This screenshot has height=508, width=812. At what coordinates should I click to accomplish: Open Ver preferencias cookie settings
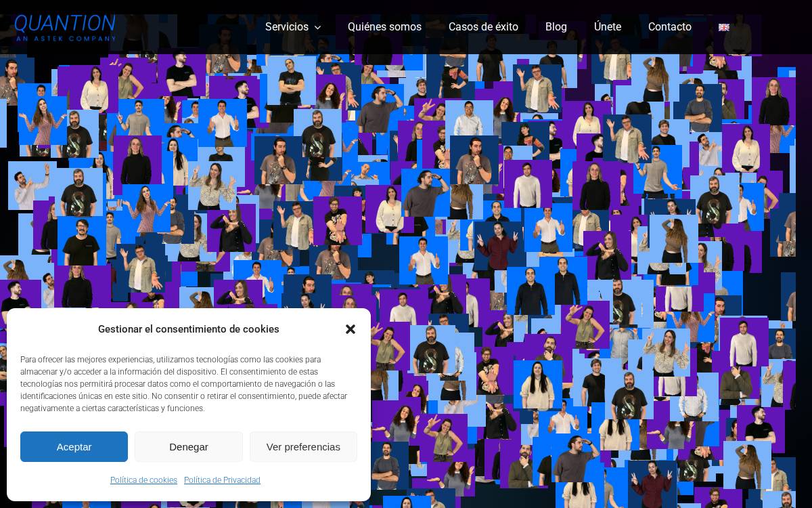(303, 447)
